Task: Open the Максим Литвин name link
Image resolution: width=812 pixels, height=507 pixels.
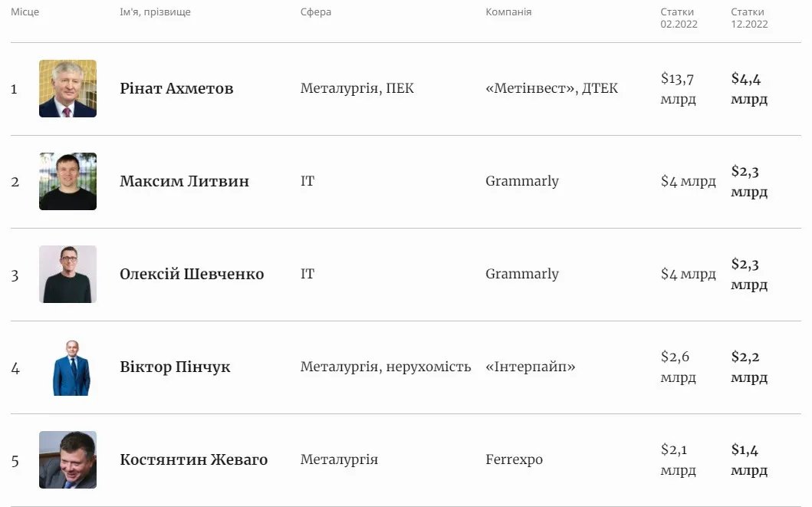Action: point(184,182)
